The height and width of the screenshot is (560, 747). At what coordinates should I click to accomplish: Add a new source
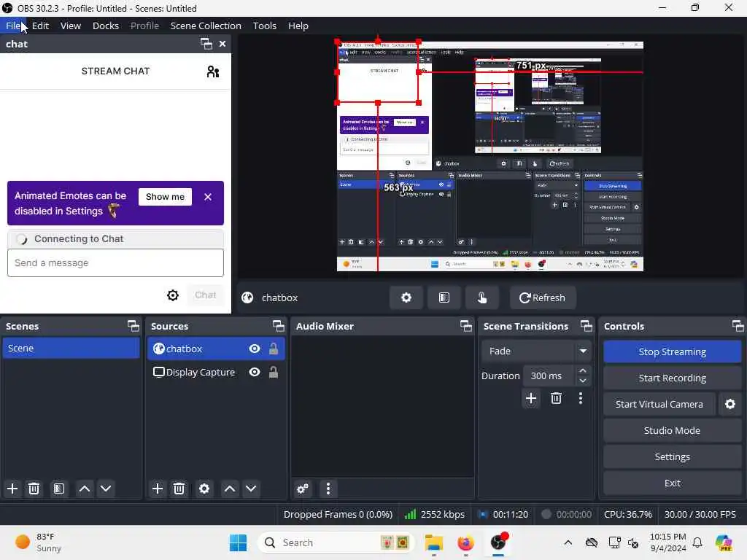coord(158,489)
